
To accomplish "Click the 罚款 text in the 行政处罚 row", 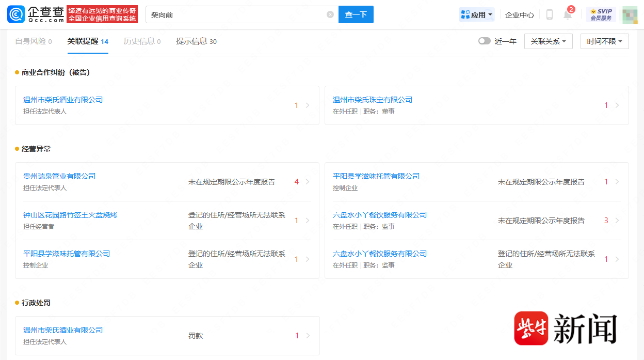I will coord(196,336).
